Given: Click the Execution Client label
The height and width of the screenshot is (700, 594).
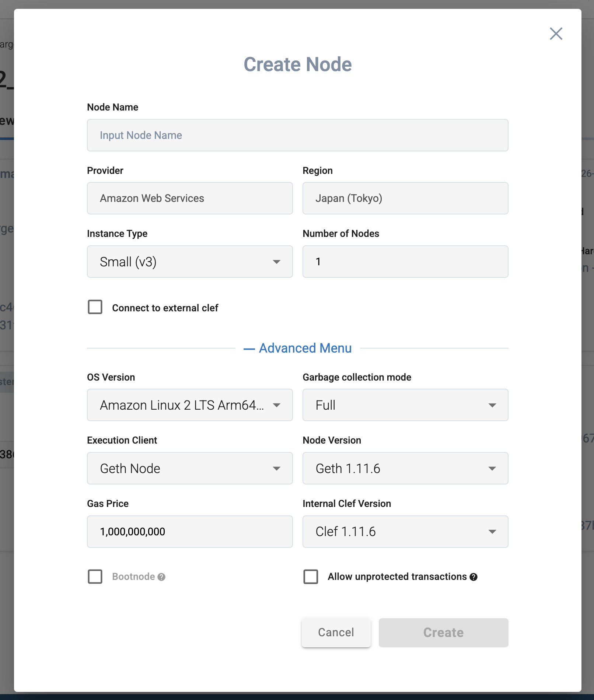Looking at the screenshot, I should (x=122, y=440).
